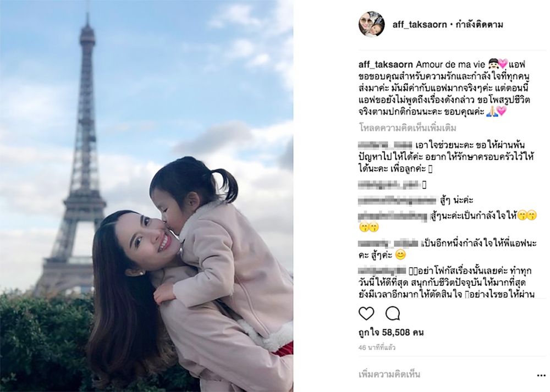
Task: Click aff_taksaorn username in the caption
Action: tap(386, 64)
